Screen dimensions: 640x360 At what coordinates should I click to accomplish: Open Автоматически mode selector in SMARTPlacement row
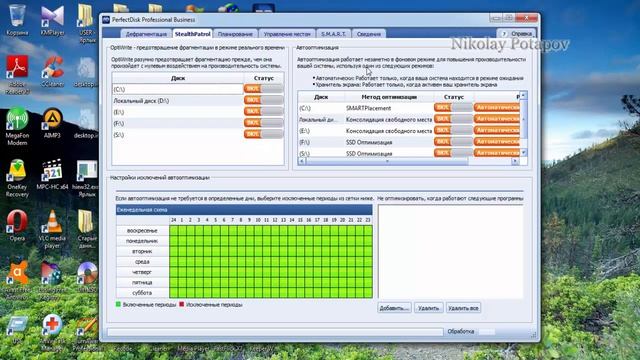[x=497, y=107]
